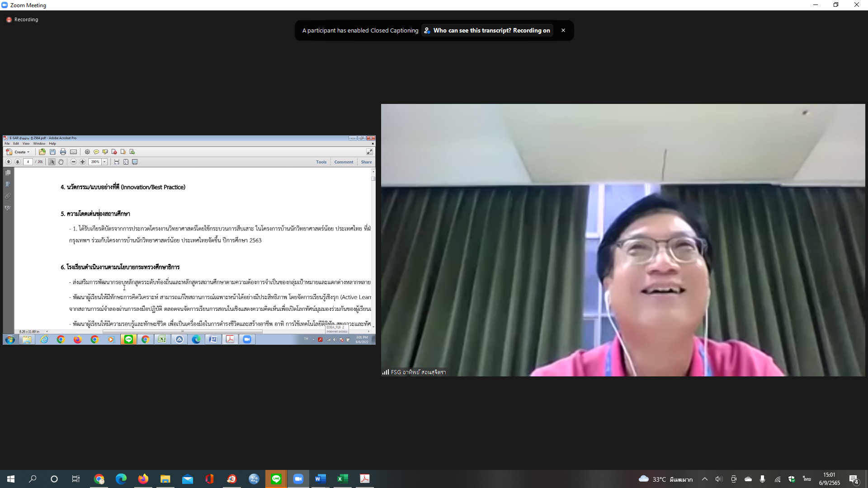Click the Save floppy disk icon
868x488 pixels.
click(52, 152)
